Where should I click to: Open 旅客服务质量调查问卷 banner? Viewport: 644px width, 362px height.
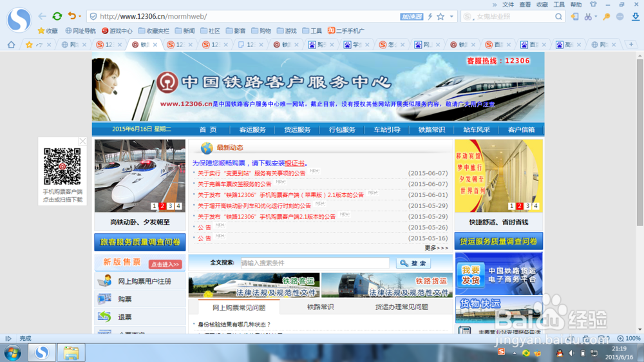click(140, 242)
